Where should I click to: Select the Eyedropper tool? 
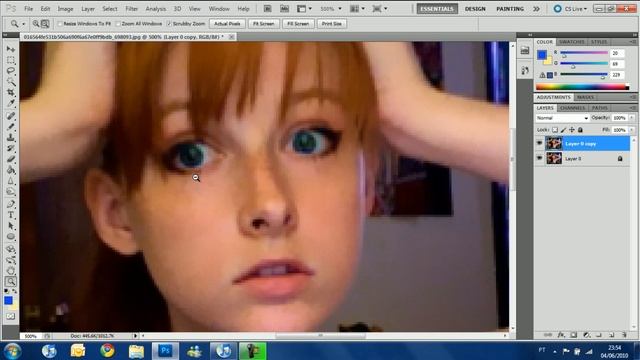pyautogui.click(x=11, y=104)
